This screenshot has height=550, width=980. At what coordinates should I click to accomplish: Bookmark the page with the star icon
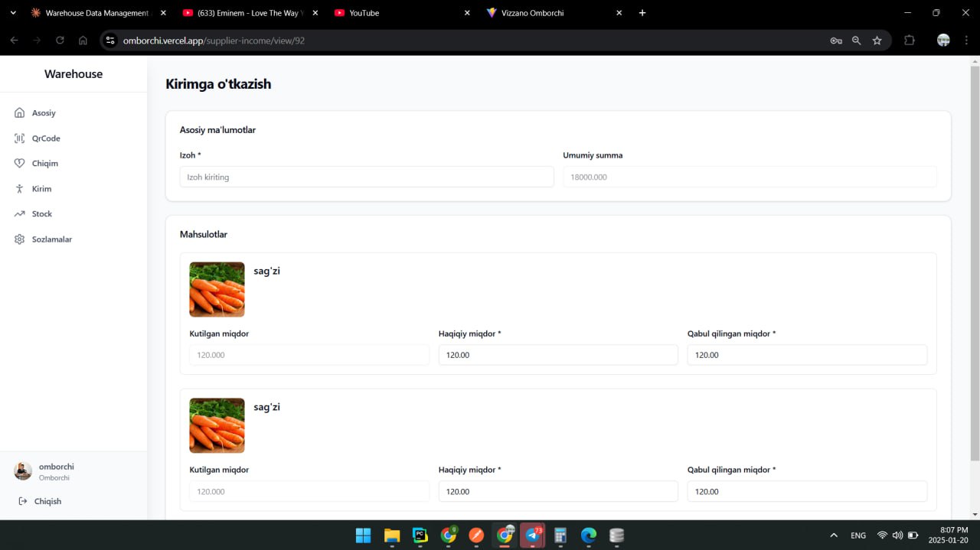click(x=877, y=40)
